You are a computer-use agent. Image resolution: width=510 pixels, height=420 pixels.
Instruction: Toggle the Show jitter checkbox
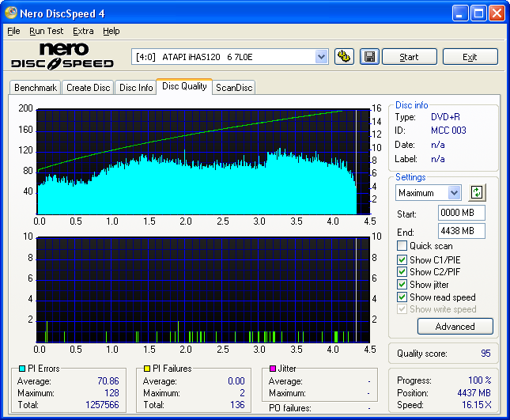[x=402, y=285]
